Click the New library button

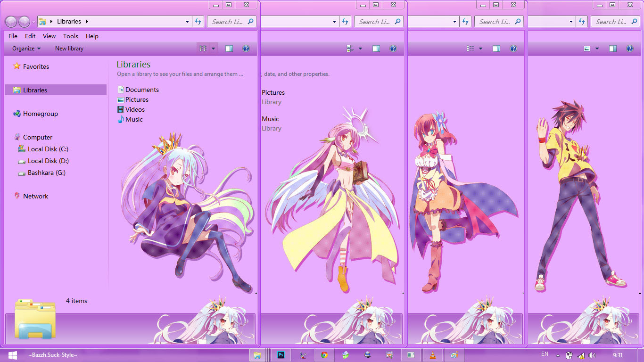(x=69, y=49)
